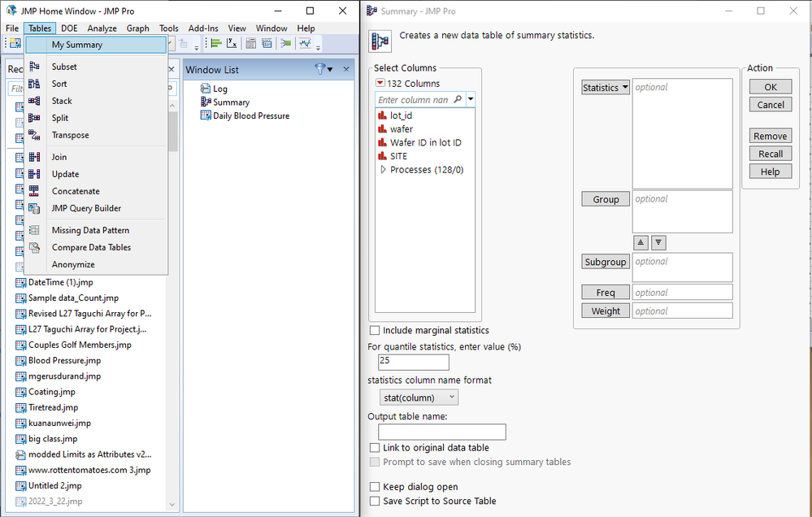Click the Transpose icon in Tables menu
Image resolution: width=812 pixels, height=517 pixels.
pos(34,135)
